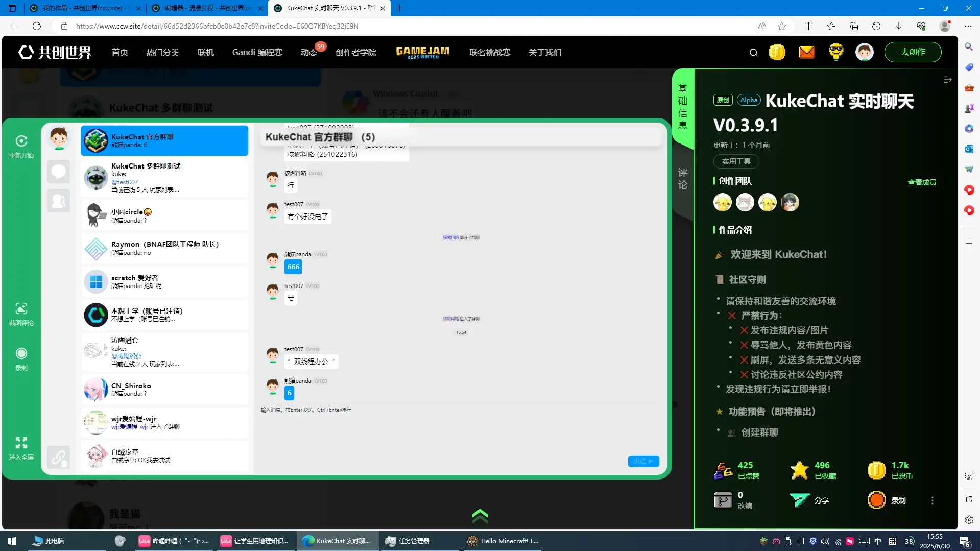The image size is (980, 551).
Task: Click the gold coin icon in header
Action: pos(777,52)
